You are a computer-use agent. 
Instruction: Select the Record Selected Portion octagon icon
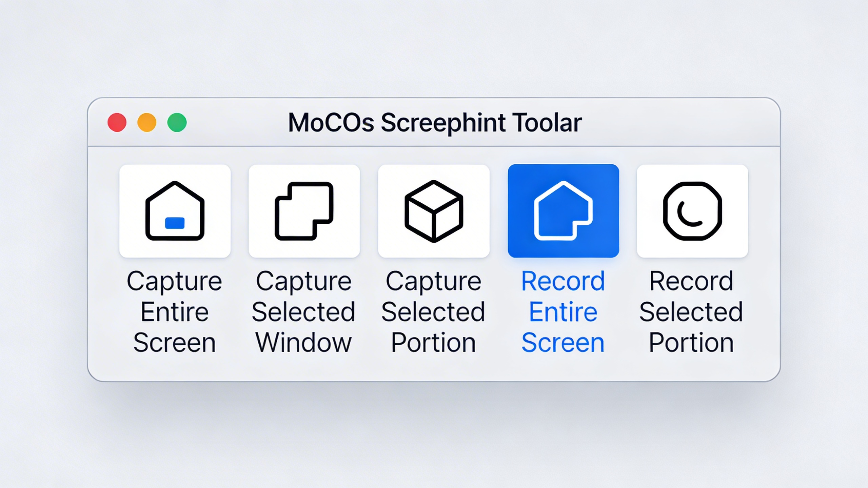(692, 211)
